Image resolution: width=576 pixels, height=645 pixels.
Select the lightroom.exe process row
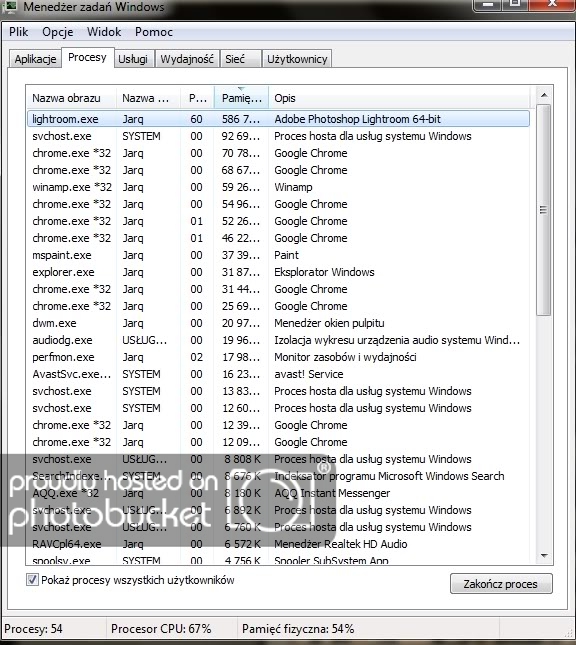click(x=278, y=119)
